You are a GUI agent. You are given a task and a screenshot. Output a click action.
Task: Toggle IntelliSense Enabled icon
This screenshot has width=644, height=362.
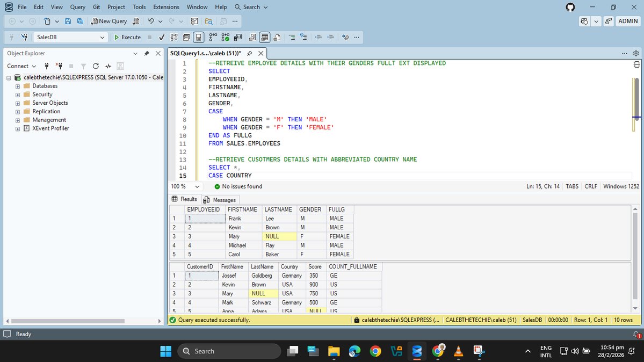(x=198, y=37)
